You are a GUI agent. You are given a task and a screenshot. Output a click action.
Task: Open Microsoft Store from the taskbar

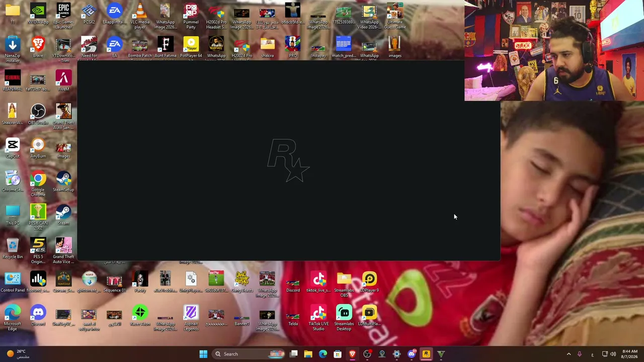pyautogui.click(x=338, y=354)
